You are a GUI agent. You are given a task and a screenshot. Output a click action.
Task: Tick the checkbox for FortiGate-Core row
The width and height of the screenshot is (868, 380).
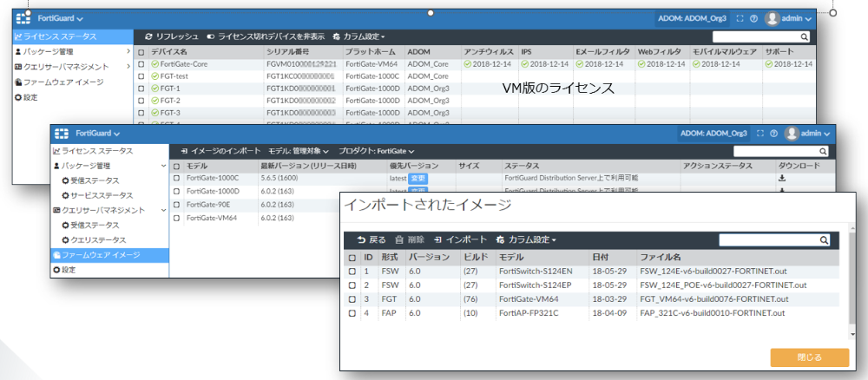pyautogui.click(x=141, y=64)
